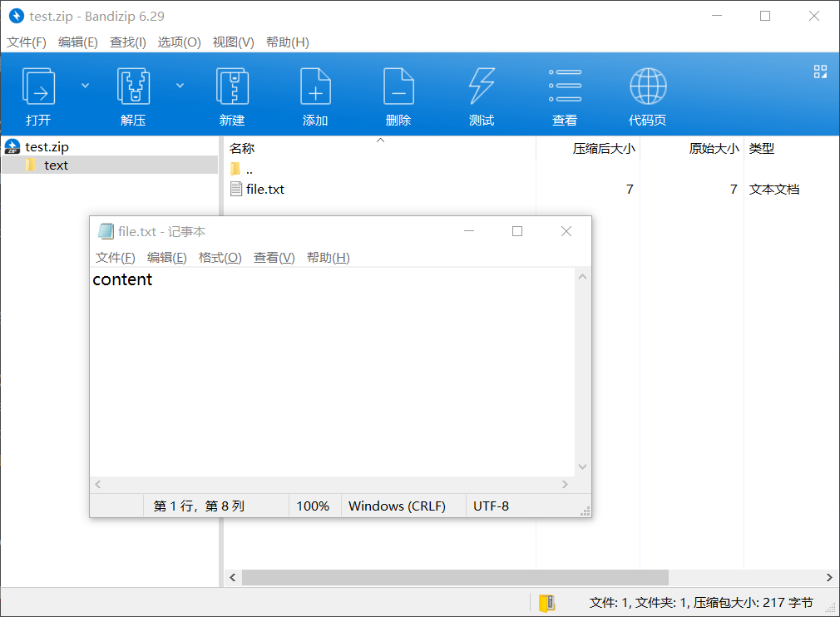840x617 pixels.
Task: Sort by 类型 column header
Action: (762, 148)
